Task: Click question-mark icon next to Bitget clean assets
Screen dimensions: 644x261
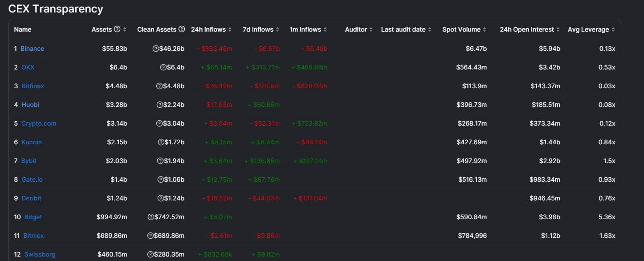Action: click(x=151, y=217)
